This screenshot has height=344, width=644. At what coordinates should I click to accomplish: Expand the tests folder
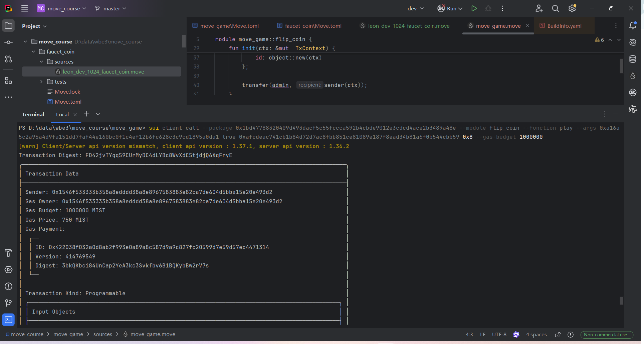coord(41,82)
